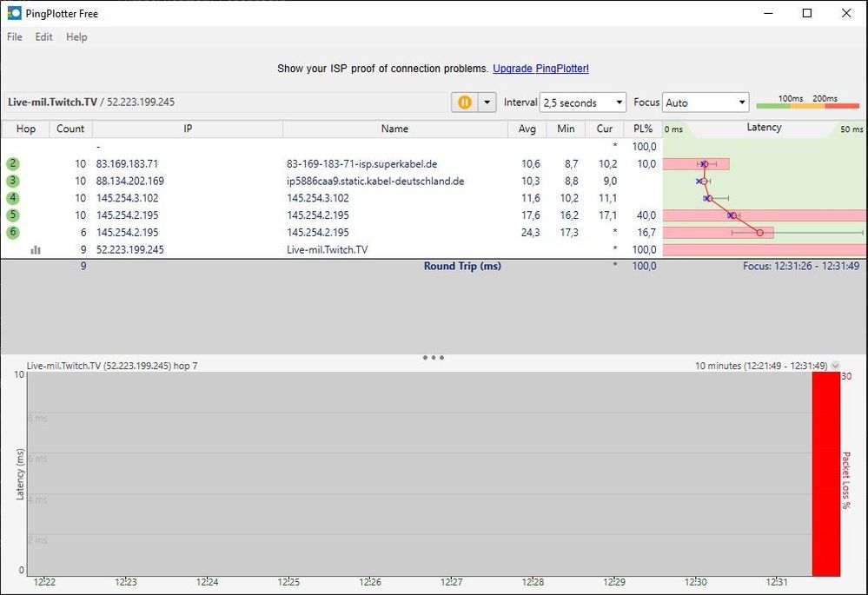
Task: Click hop 6 average value 24,3
Action: [530, 233]
